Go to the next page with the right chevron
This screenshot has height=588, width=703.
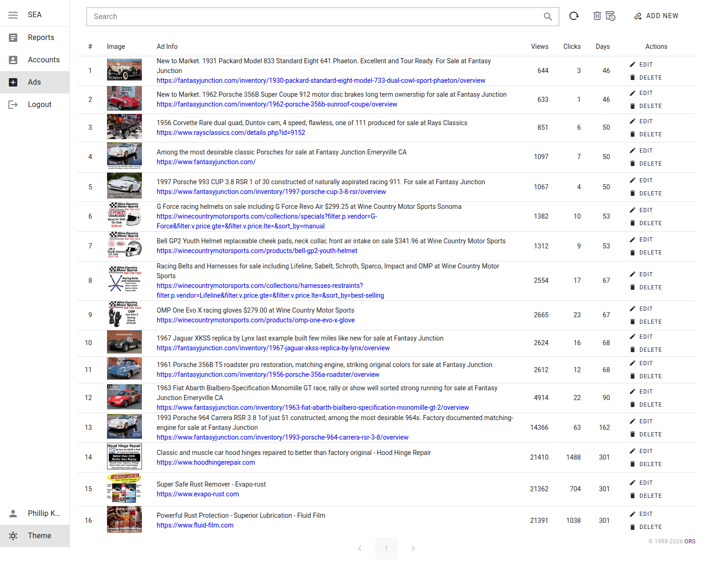click(413, 548)
